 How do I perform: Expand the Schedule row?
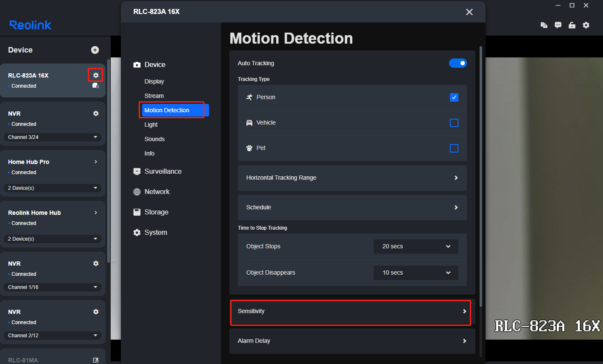(352, 208)
